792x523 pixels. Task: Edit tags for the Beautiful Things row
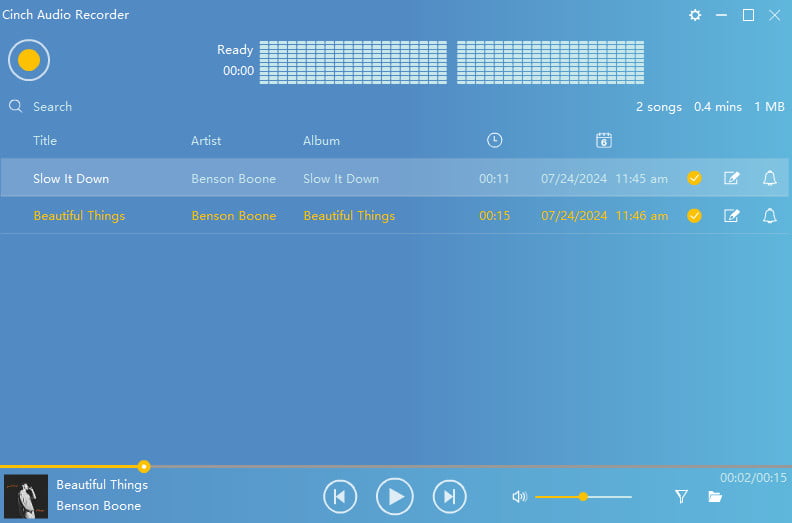731,216
